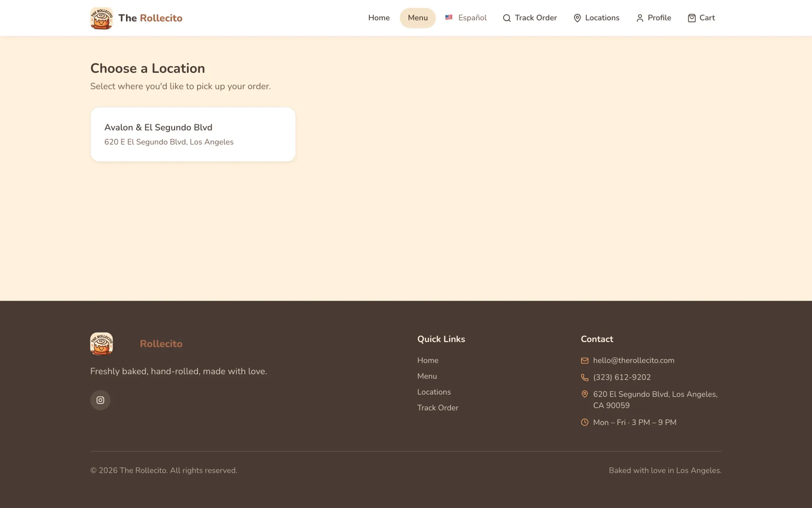Go to Home in the top navigation

coord(379,18)
